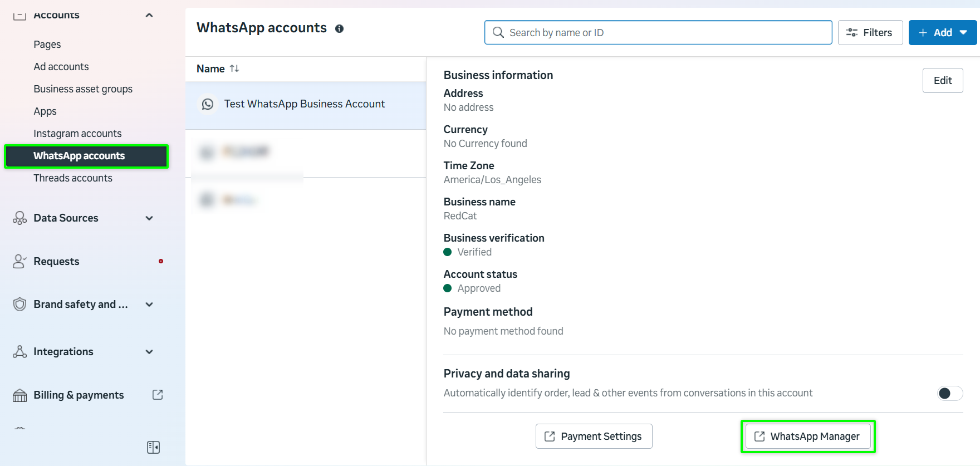Expand the Data Sources section

tap(149, 218)
